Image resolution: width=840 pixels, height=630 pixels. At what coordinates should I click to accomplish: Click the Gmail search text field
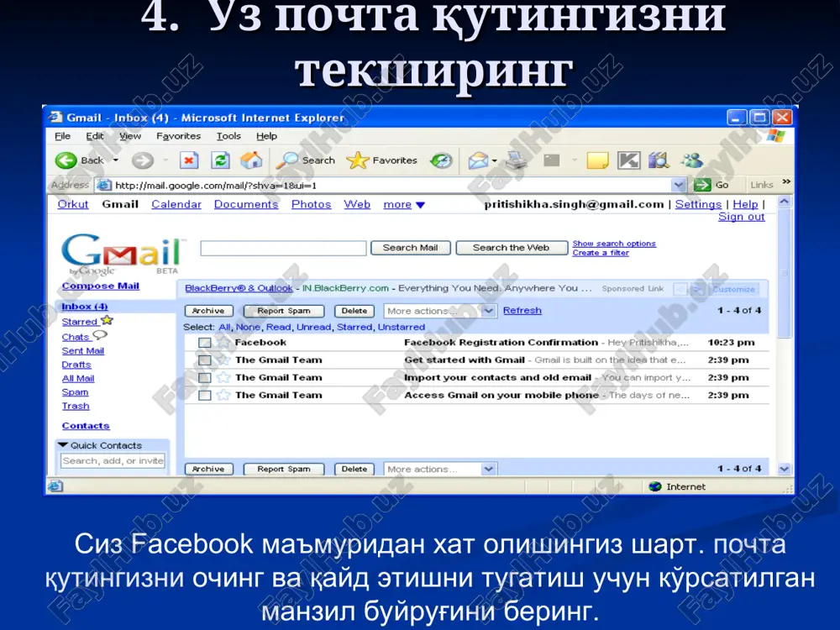(283, 248)
